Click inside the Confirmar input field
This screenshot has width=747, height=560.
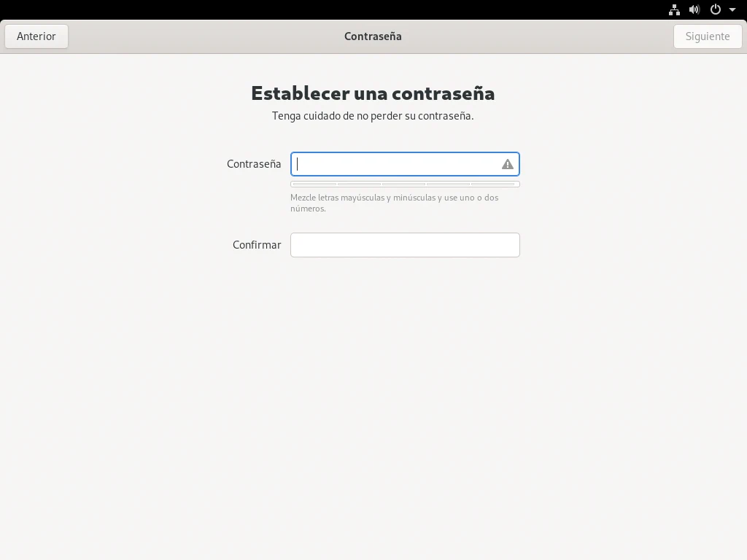click(x=405, y=245)
